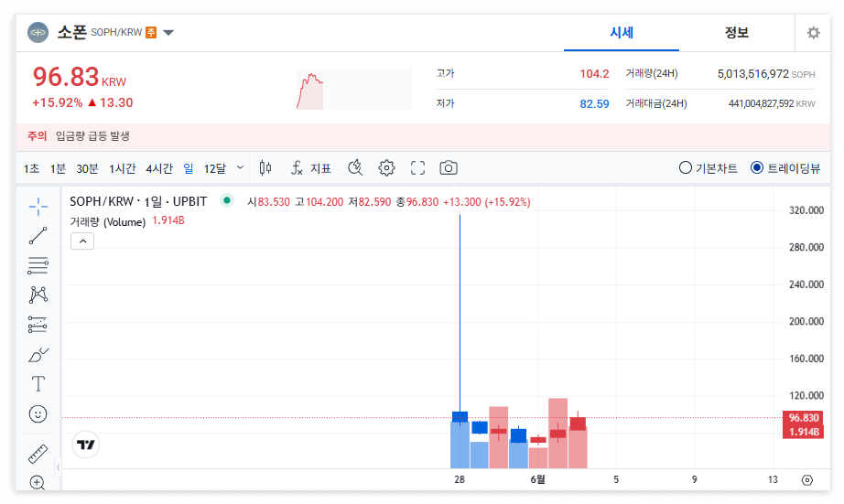Take a chart snapshot with camera icon
The width and height of the screenshot is (844, 504).
pyautogui.click(x=449, y=168)
